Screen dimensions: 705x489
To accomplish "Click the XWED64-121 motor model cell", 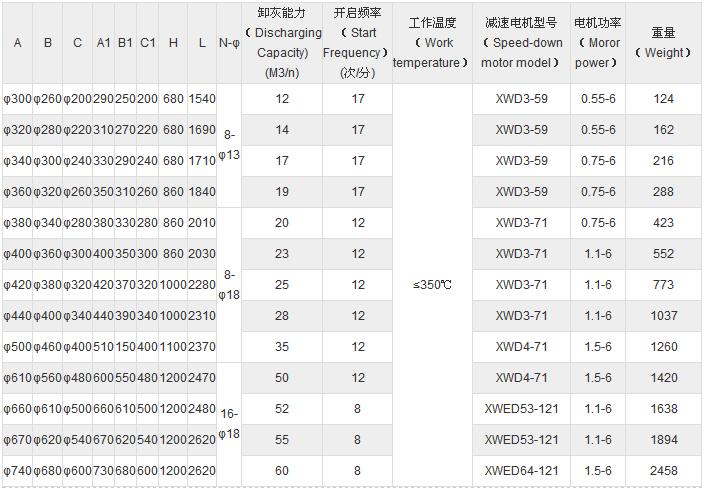I will click(x=522, y=471).
